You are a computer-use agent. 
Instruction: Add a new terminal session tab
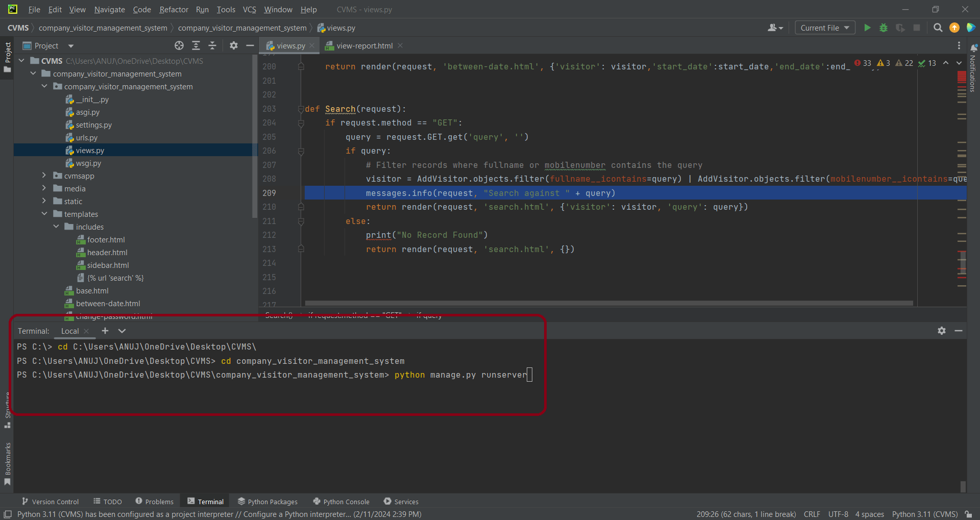[x=105, y=331]
